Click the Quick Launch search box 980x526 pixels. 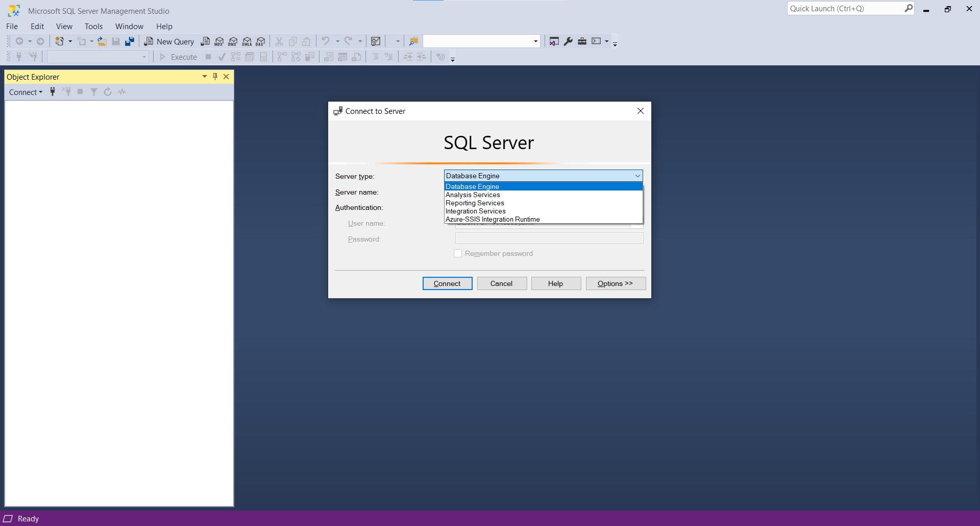click(x=845, y=9)
